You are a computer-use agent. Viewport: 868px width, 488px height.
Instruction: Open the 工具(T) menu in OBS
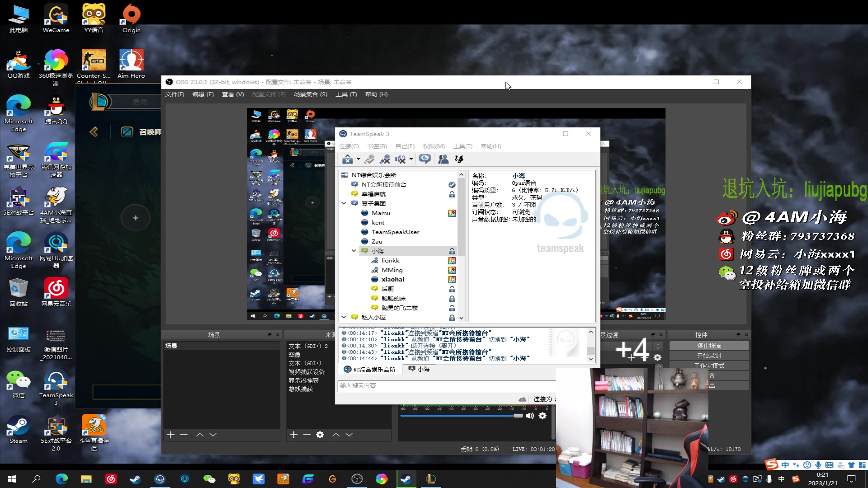point(346,94)
